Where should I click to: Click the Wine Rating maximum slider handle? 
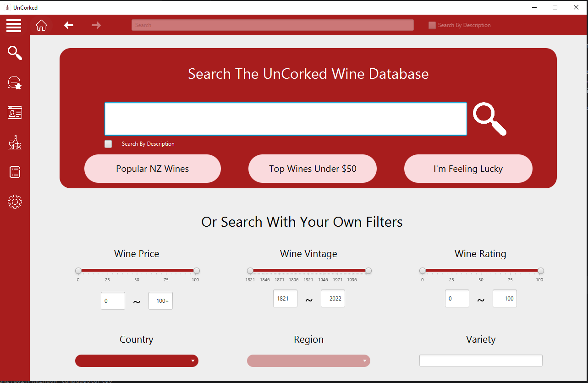pos(541,271)
